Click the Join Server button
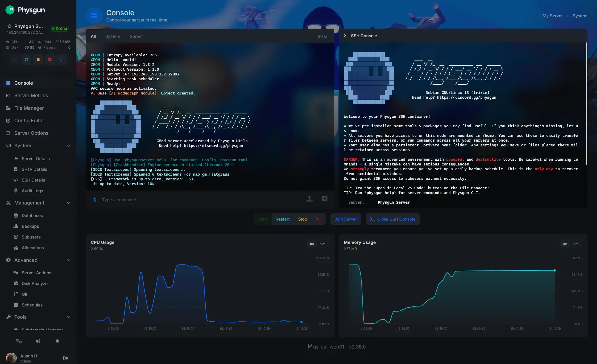This screenshot has width=597, height=364. [346, 219]
